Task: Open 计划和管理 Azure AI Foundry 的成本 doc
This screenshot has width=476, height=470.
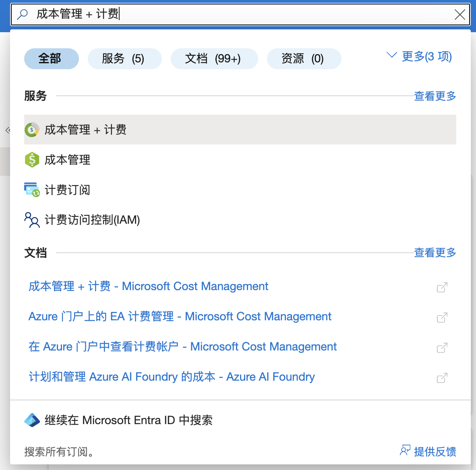Action: point(172,377)
